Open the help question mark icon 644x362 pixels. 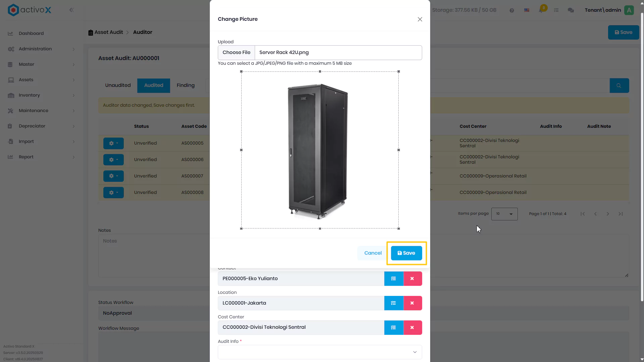coord(511,10)
